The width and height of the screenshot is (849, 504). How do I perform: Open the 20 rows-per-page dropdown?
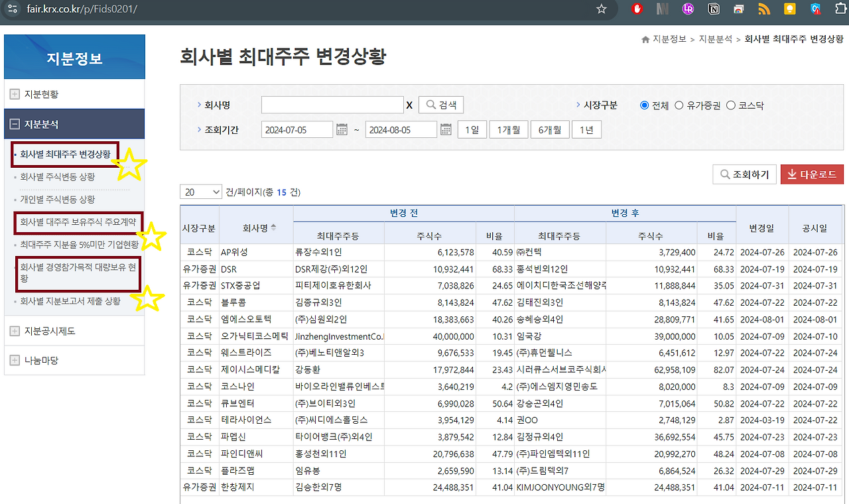point(201,192)
